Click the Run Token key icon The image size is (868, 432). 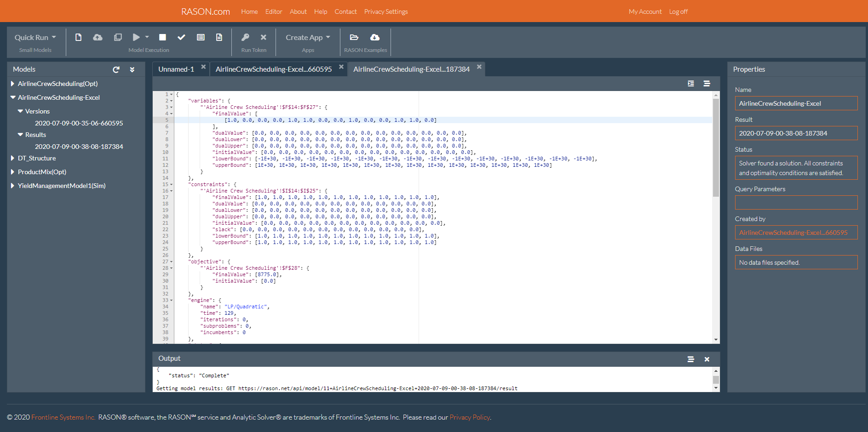click(245, 37)
